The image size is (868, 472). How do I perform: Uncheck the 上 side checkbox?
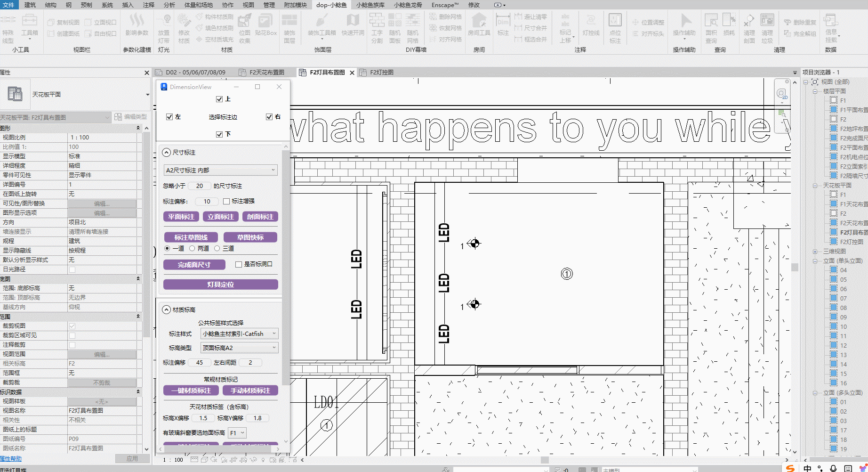coord(219,99)
